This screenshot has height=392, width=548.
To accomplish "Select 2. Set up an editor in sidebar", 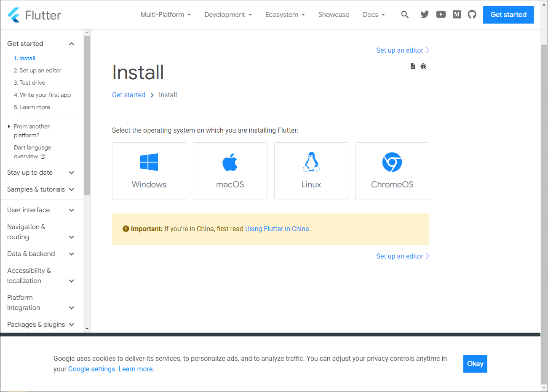I will point(37,71).
